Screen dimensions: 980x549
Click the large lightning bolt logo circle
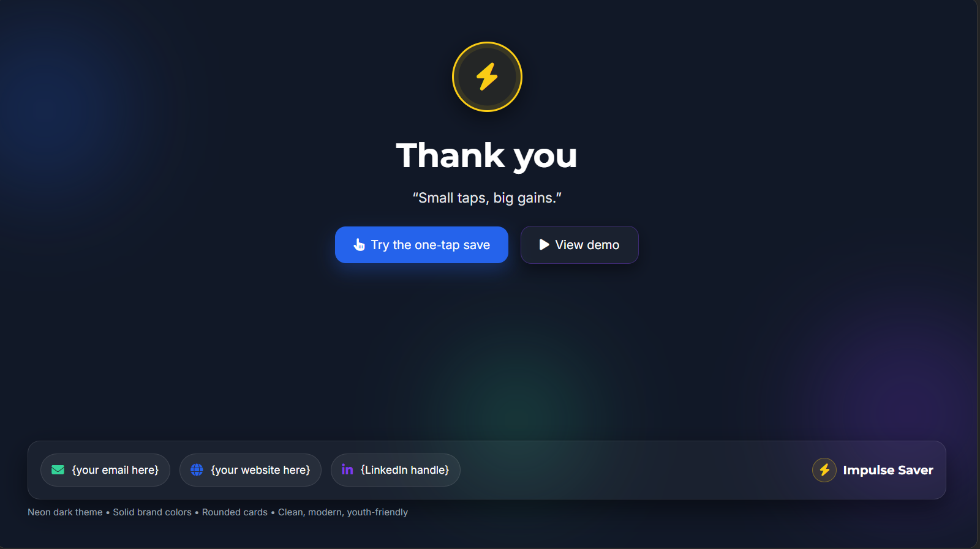point(487,77)
